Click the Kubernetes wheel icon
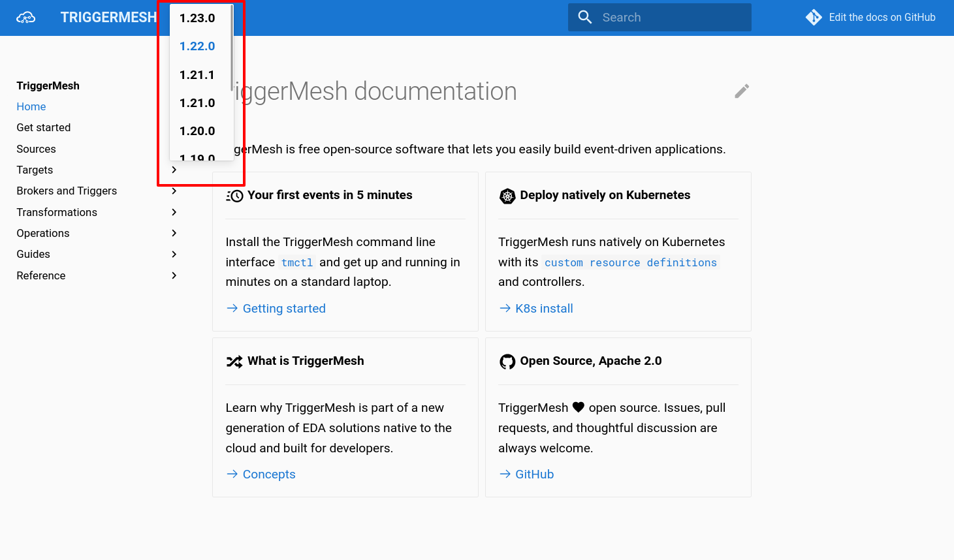This screenshot has height=560, width=954. (507, 196)
